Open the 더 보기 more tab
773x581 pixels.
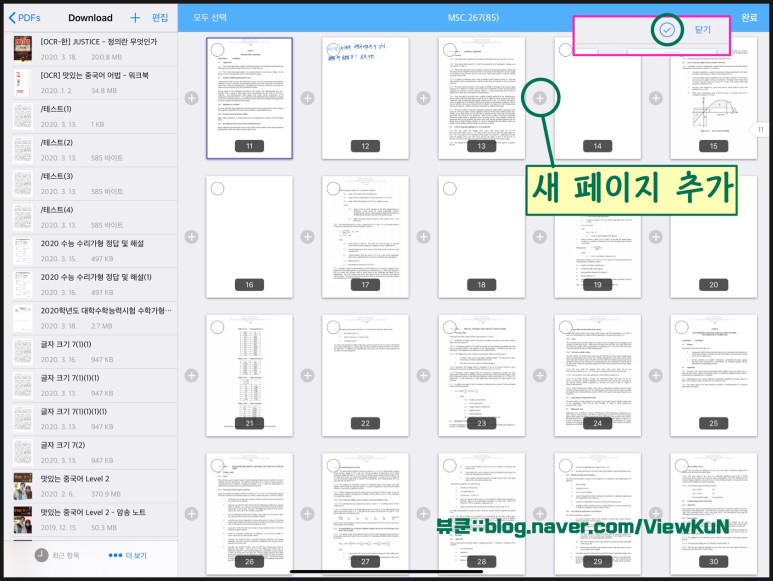pyautogui.click(x=127, y=555)
